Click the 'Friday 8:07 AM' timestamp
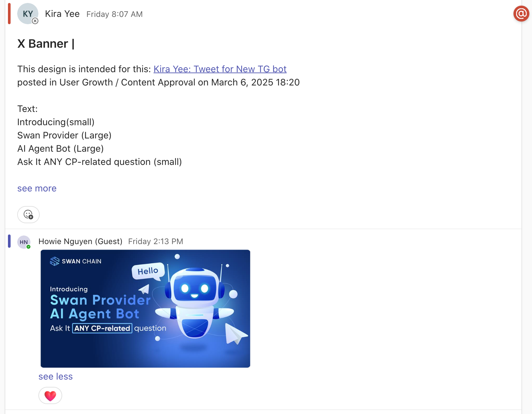Viewport: 532px width, 414px height. coord(114,14)
